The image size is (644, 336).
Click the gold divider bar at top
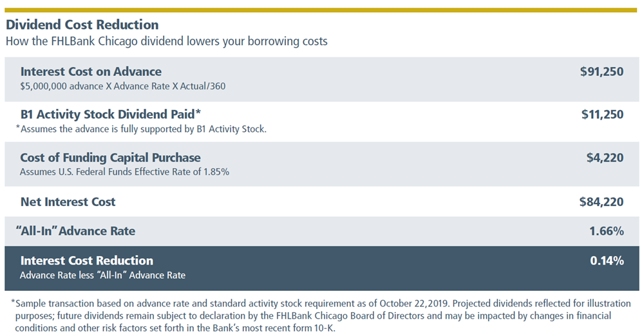[321, 10]
